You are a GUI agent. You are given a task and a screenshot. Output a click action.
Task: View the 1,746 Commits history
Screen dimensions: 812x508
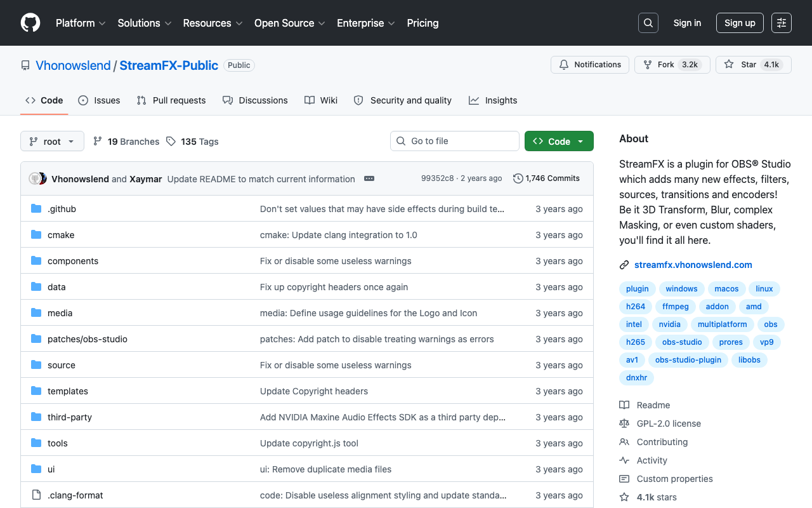(546, 178)
